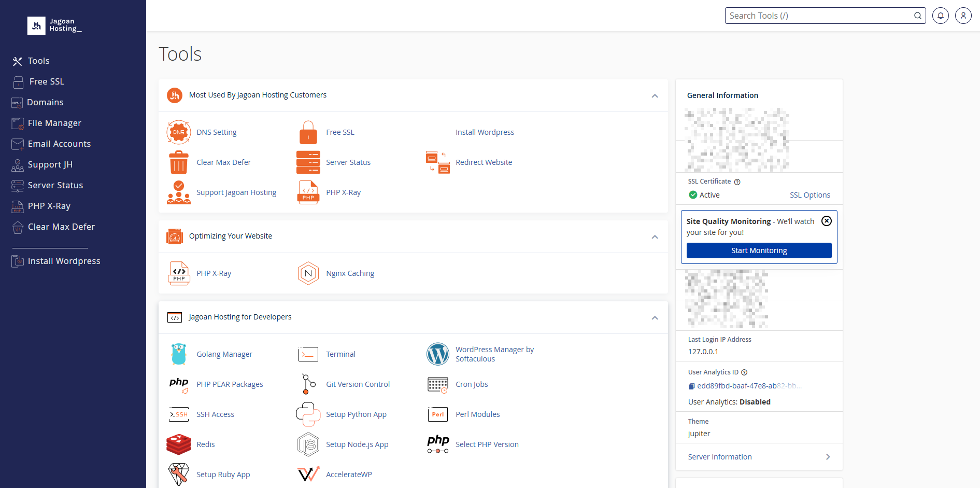The image size is (980, 488).
Task: Open the Nginx Caching icon
Action: [x=308, y=273]
